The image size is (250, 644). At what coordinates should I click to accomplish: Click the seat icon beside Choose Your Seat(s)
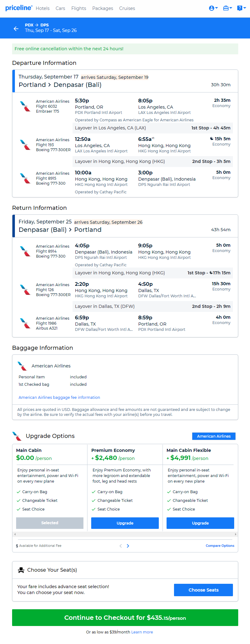tap(21, 570)
